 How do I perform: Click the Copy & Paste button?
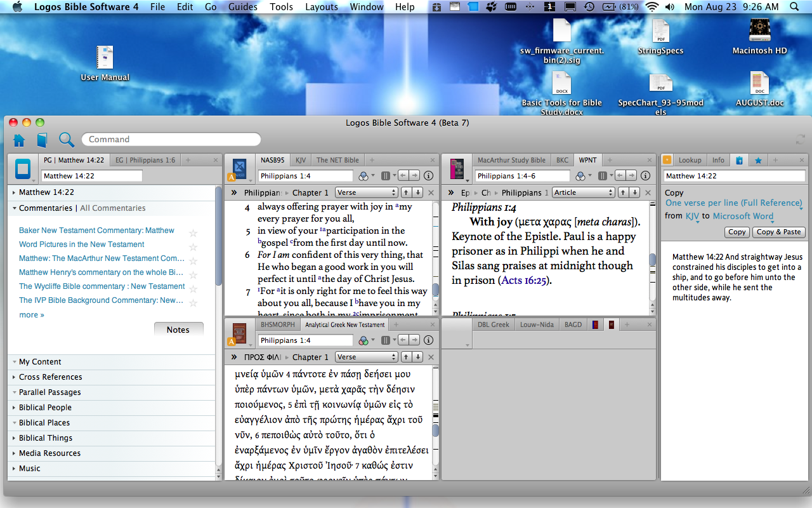tap(779, 232)
